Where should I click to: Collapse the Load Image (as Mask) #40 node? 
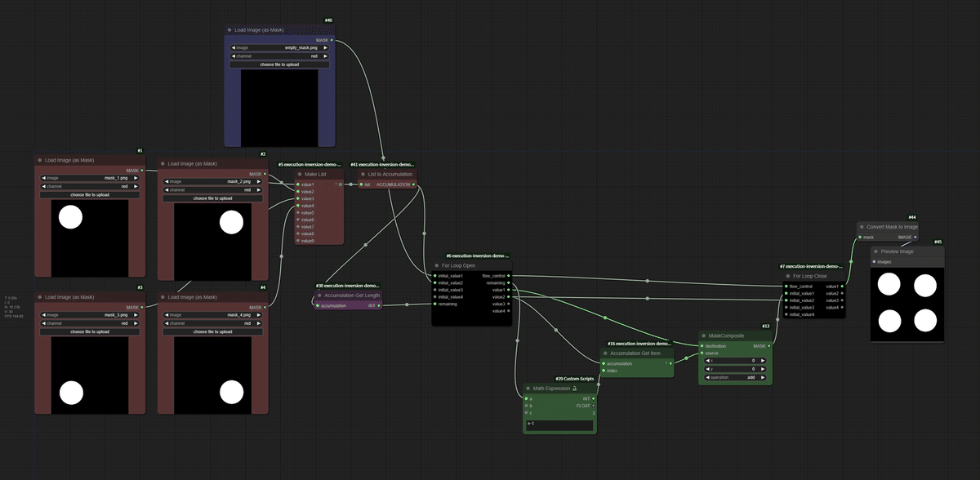coord(229,29)
